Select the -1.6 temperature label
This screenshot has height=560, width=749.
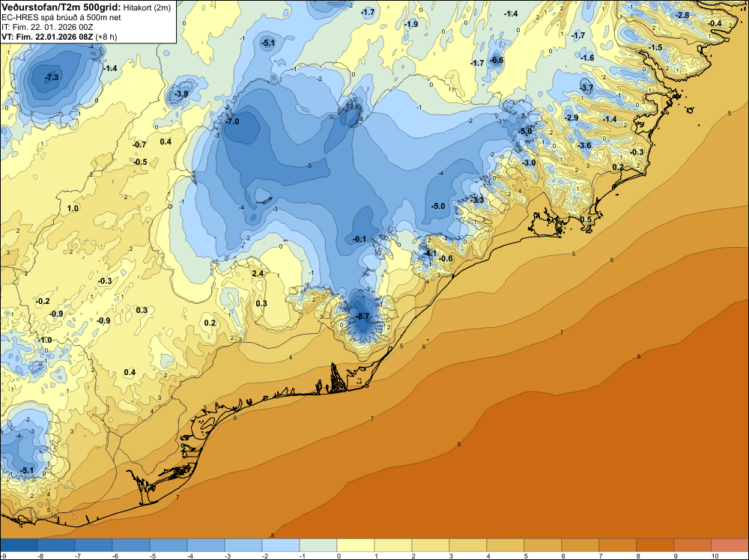pyautogui.click(x=587, y=58)
